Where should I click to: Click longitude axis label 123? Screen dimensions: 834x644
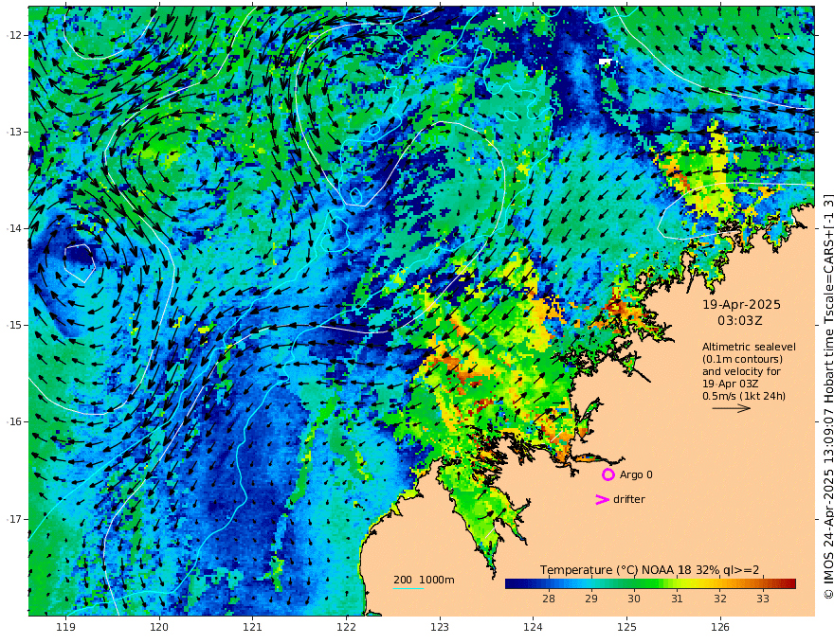pos(440,627)
